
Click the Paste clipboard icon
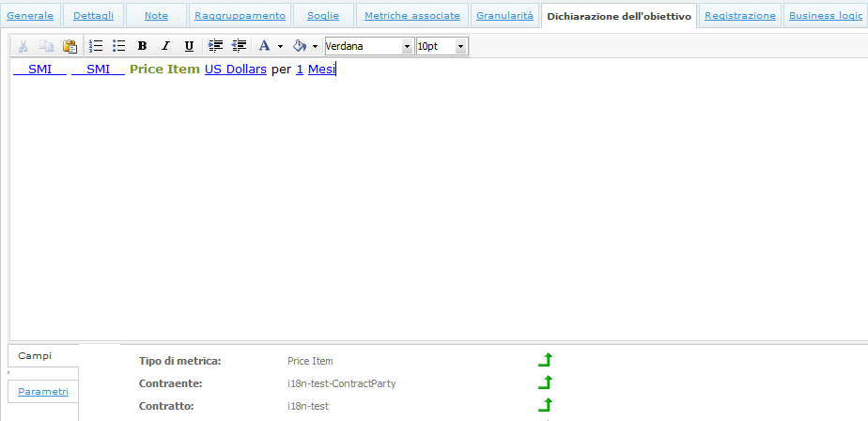[x=70, y=46]
